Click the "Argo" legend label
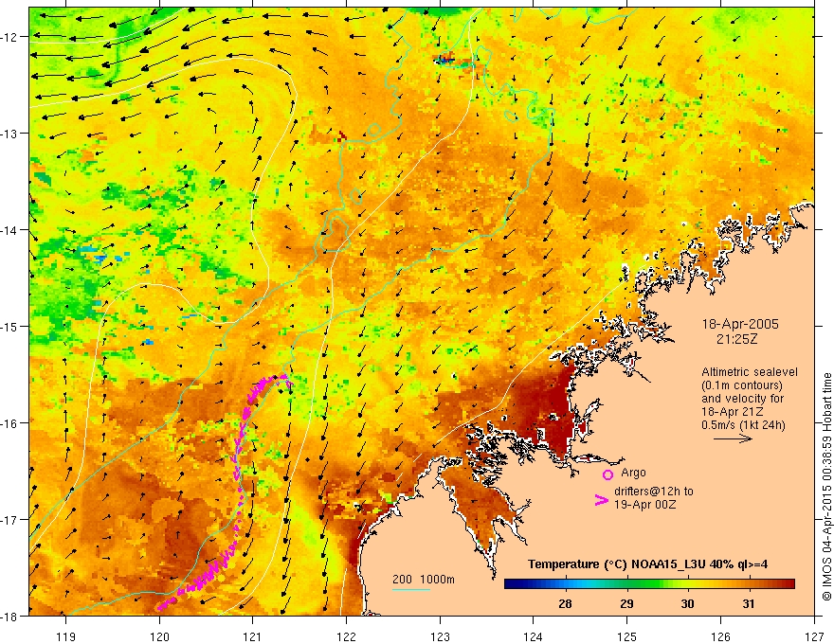834x644 pixels. click(633, 473)
